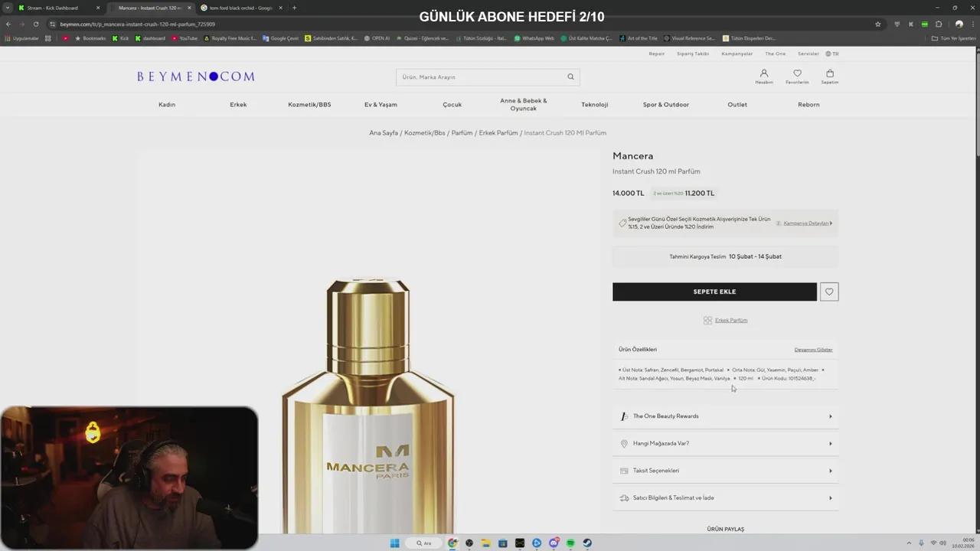980x551 pixels.
Task: Open the YouTube bookmark
Action: click(185, 38)
